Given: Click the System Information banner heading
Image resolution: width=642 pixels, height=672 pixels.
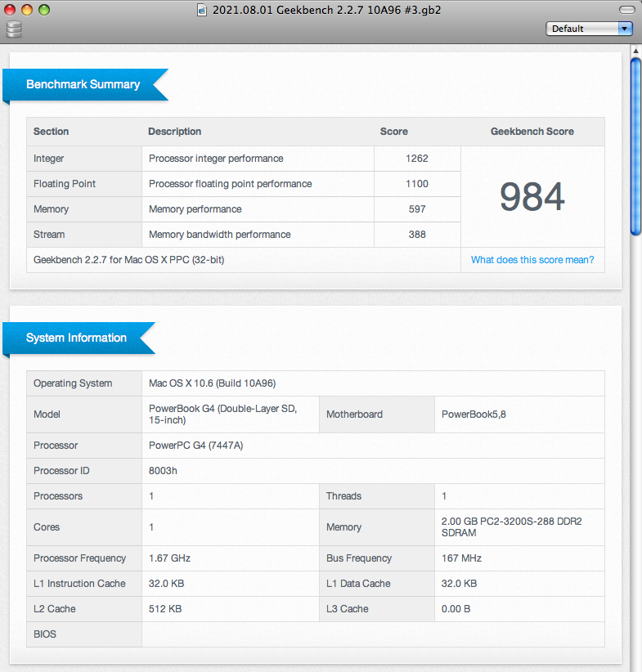Looking at the screenshot, I should (x=76, y=338).
